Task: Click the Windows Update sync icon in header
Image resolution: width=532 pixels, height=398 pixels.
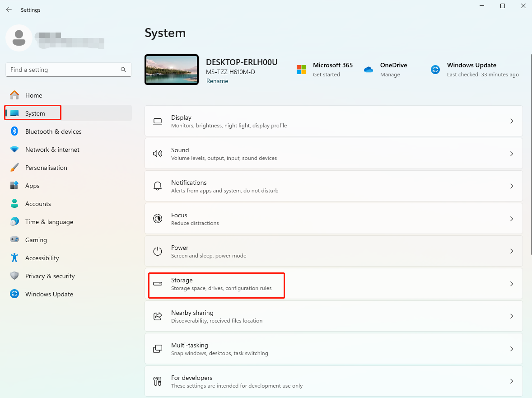Action: (435, 70)
